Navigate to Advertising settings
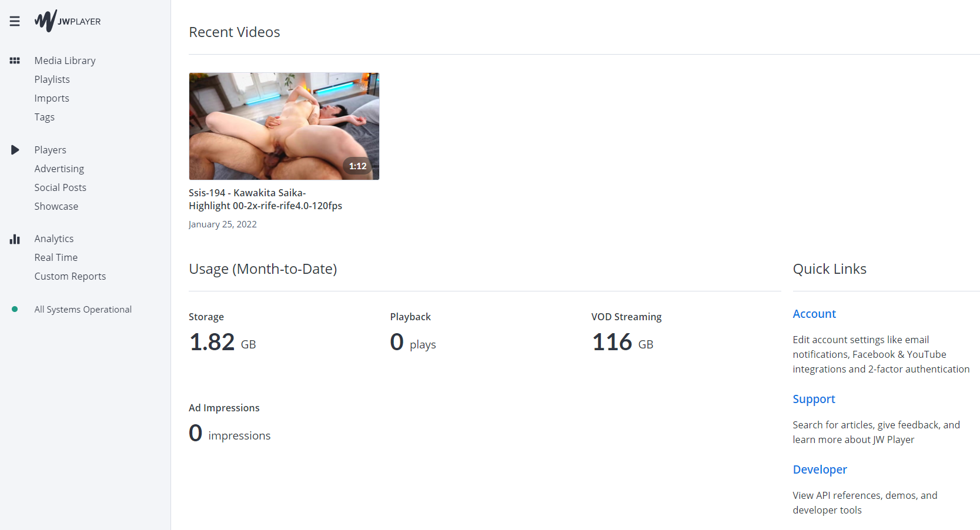The image size is (980, 530). (59, 169)
